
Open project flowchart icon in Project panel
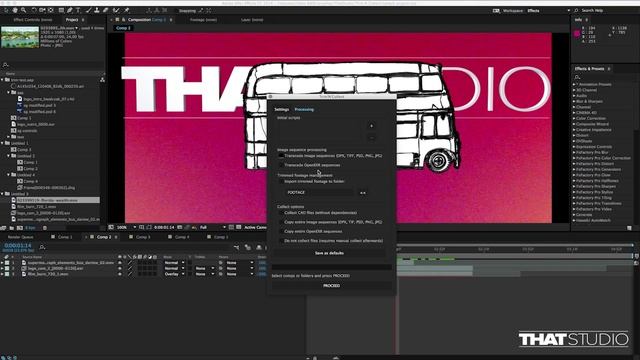pyautogui.click(x=102, y=80)
